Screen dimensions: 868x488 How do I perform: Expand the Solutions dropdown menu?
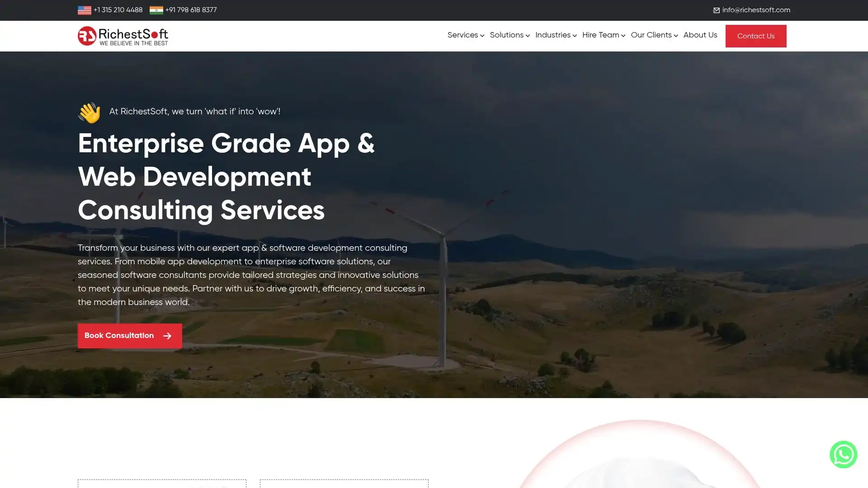tap(509, 35)
